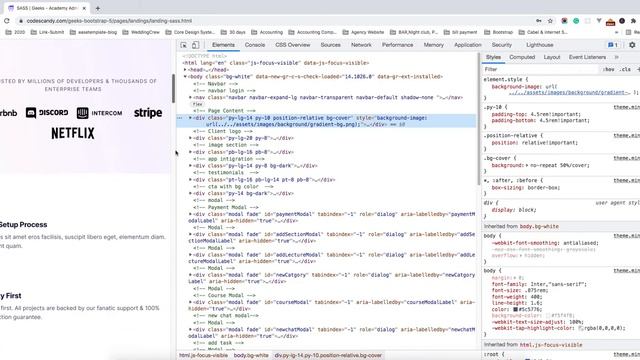Viewport: 640px width, 360px height.
Task: Click the orange extension icon in toolbar
Action: click(610, 21)
